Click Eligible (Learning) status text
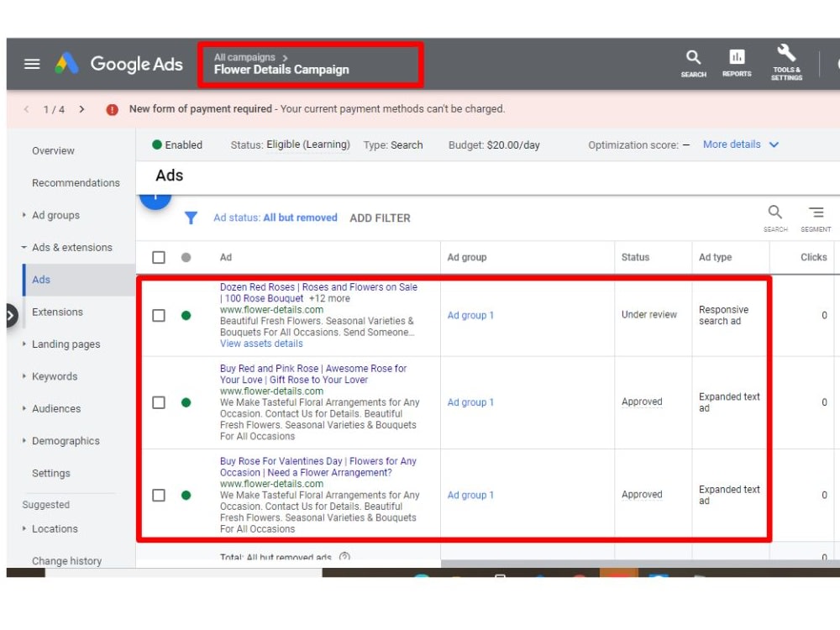The width and height of the screenshot is (840, 630). click(x=308, y=144)
